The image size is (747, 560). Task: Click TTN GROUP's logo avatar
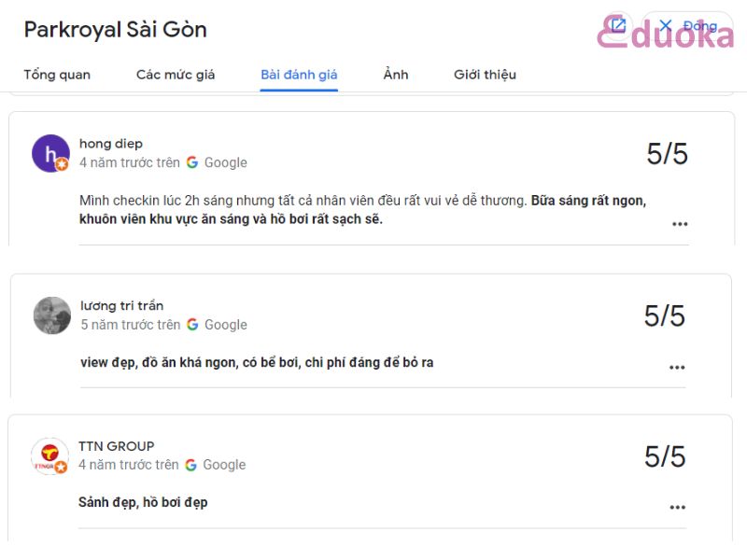(49, 456)
